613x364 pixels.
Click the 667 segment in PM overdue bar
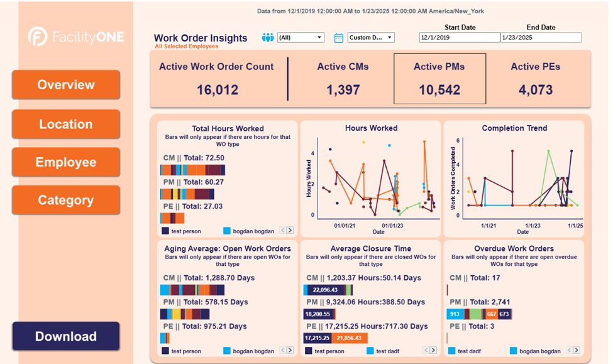492,314
